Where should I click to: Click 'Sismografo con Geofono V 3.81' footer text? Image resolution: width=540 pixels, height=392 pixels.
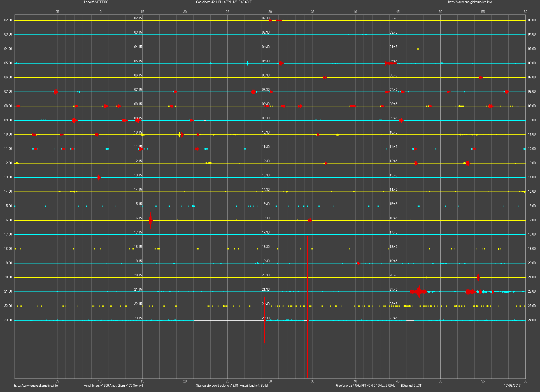pos(217,386)
